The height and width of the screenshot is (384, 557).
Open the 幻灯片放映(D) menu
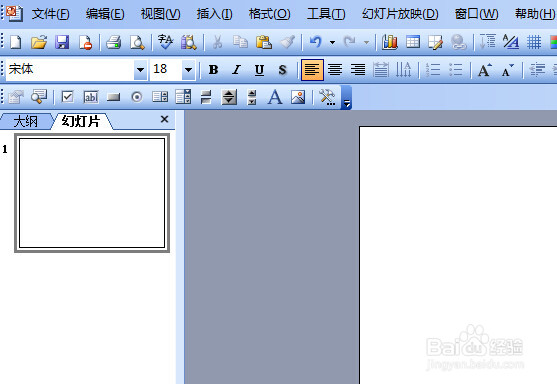click(x=400, y=14)
